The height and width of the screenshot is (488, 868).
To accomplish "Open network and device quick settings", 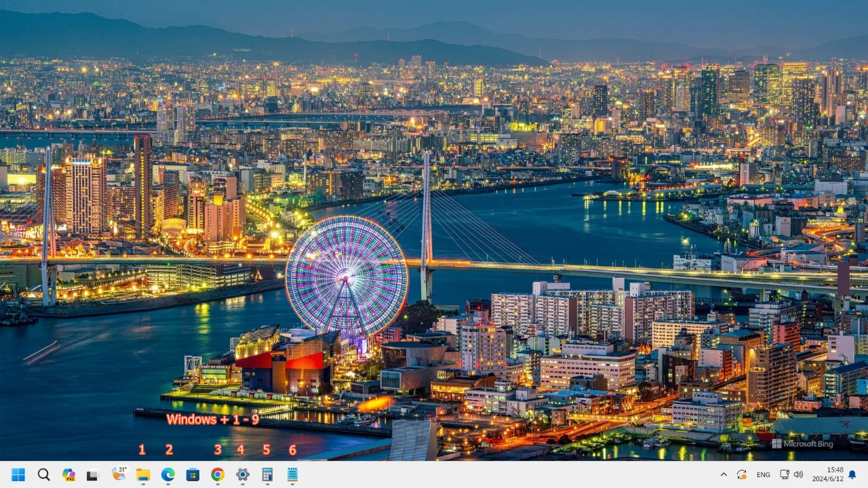I will [784, 474].
